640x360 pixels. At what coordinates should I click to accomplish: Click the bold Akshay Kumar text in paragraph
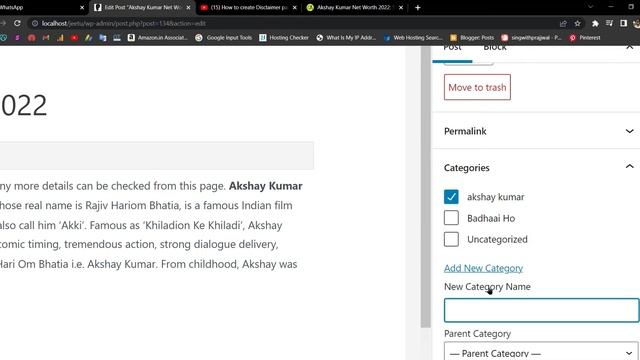[x=266, y=186]
